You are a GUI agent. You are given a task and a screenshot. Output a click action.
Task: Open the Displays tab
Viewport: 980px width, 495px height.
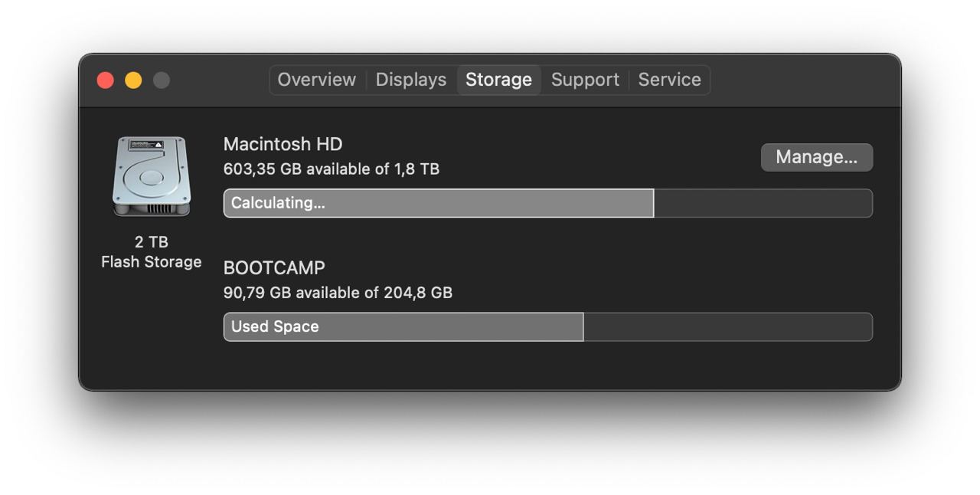411,80
